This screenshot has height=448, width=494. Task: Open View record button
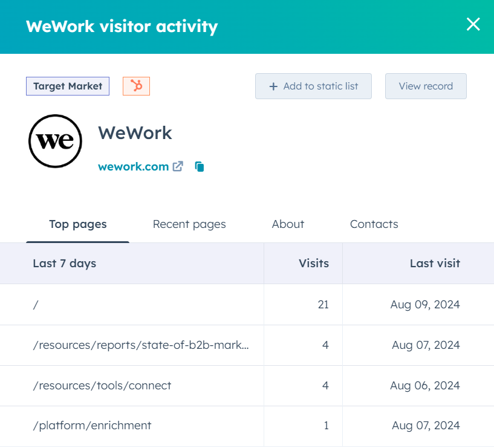[x=426, y=86]
